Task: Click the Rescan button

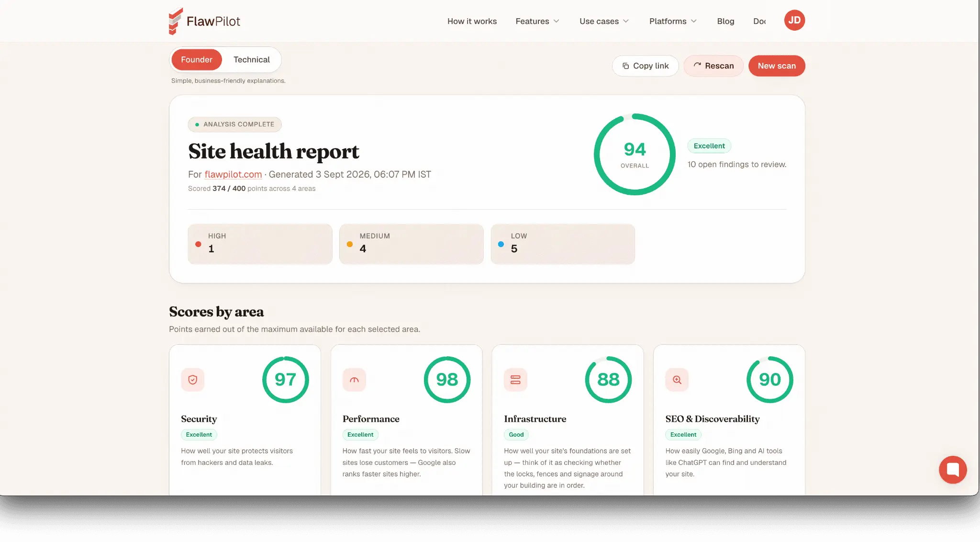Action: click(713, 66)
